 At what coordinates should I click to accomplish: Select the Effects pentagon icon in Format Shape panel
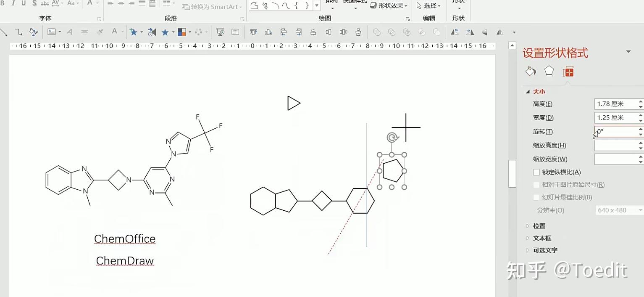tap(548, 72)
